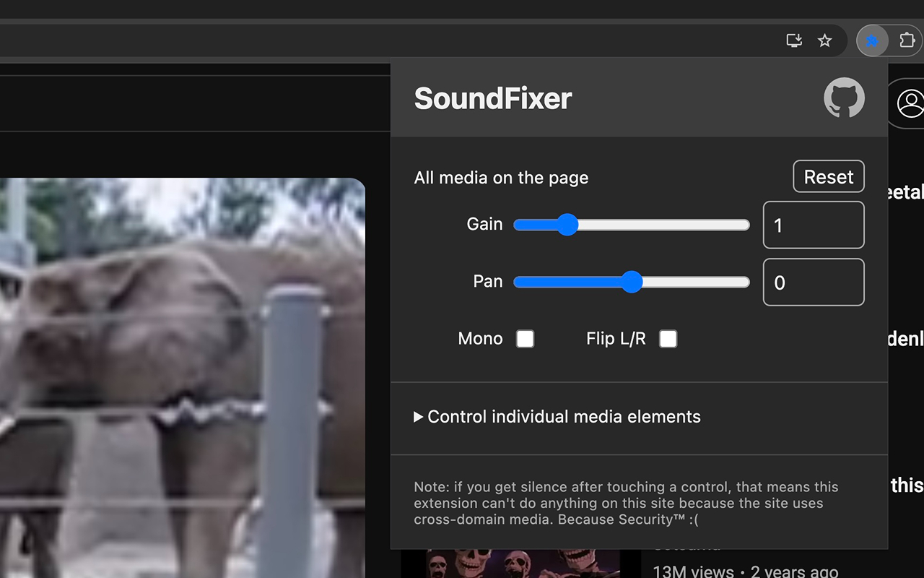Click the pinned SoundFixer extension toolbar icon
Viewport: 924px width, 578px height.
(x=873, y=40)
